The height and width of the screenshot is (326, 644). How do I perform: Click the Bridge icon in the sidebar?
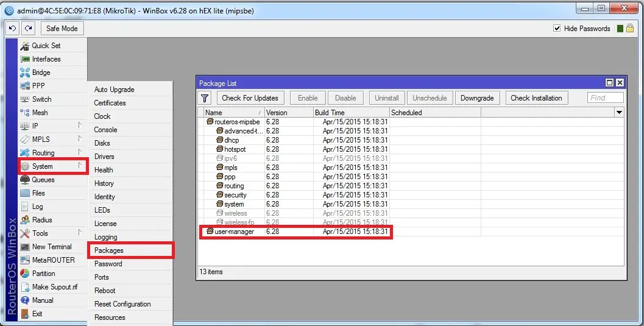(25, 73)
